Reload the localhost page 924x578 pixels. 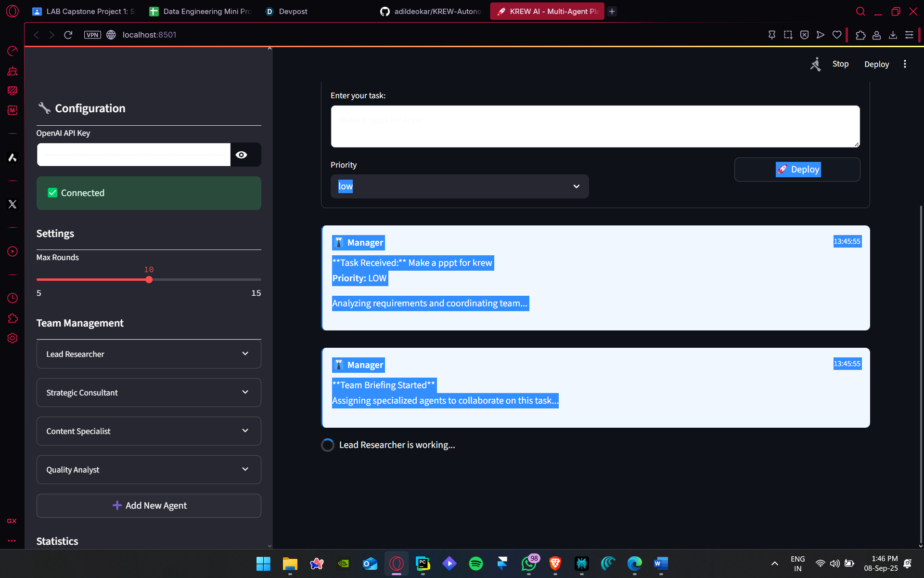pos(68,35)
